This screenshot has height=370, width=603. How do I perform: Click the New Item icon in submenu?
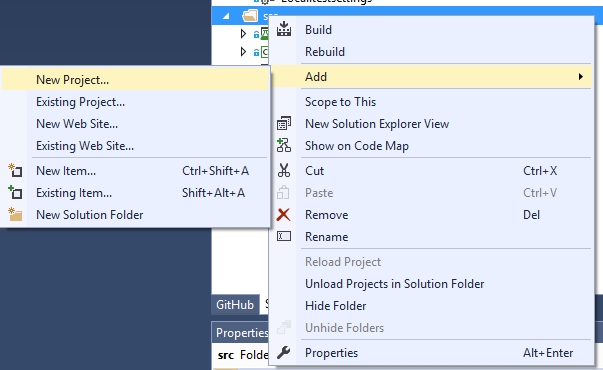point(15,170)
